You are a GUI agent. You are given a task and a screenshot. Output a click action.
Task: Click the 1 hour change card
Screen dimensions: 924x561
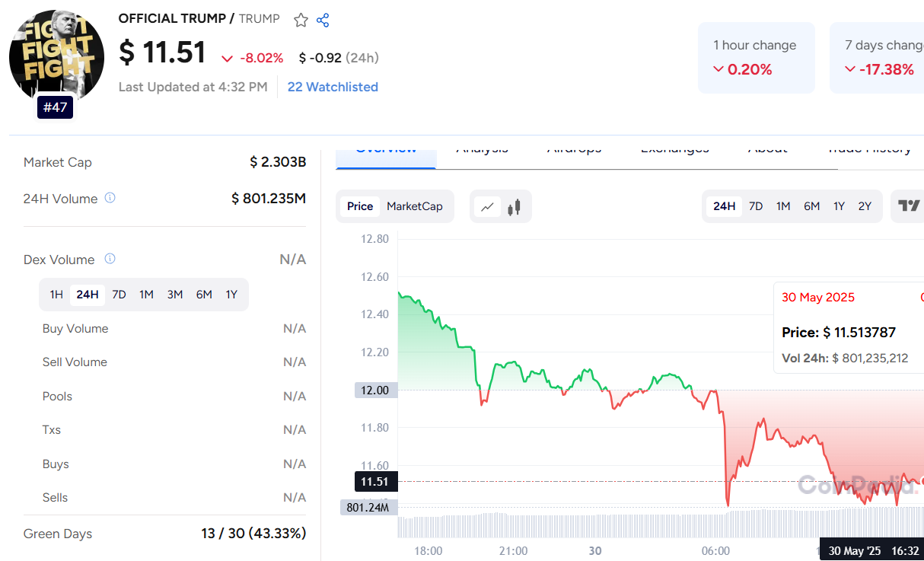click(x=756, y=58)
